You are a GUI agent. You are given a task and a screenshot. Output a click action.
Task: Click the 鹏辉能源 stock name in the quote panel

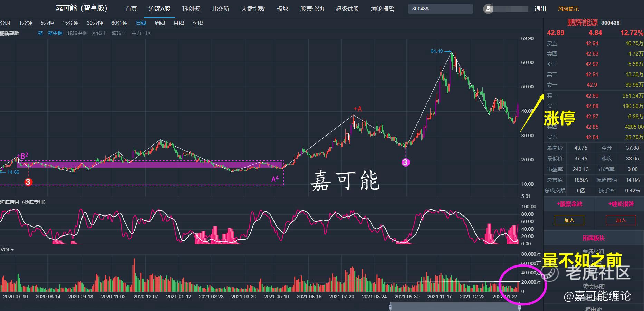582,23
